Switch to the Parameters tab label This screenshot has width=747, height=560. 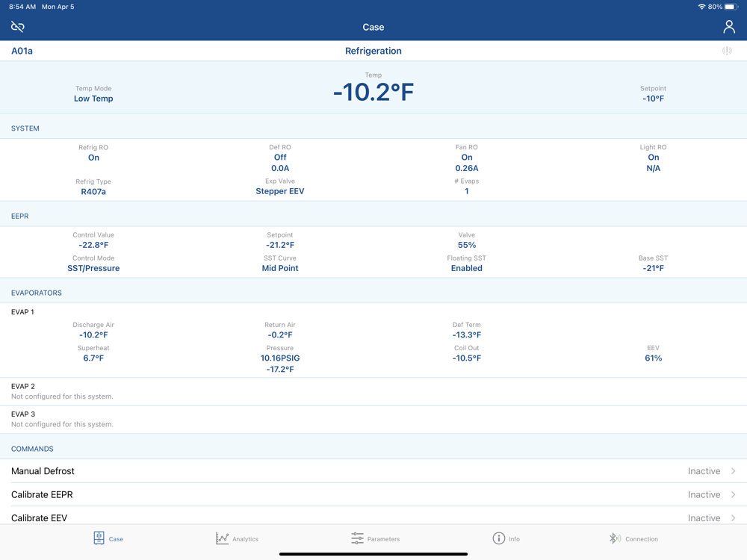pyautogui.click(x=383, y=539)
